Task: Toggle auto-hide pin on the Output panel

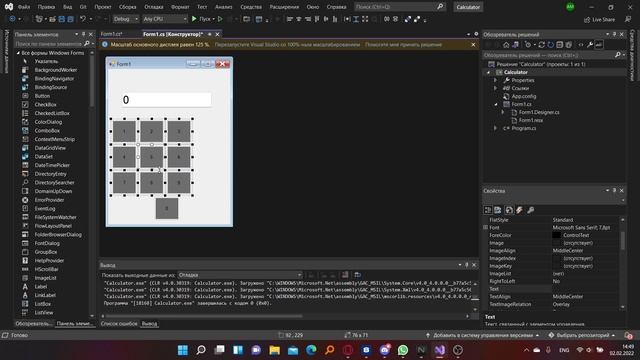Action: [x=467, y=265]
